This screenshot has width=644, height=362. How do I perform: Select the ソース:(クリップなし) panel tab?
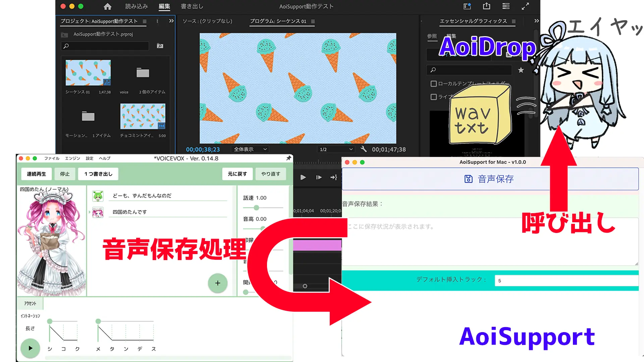tap(207, 21)
